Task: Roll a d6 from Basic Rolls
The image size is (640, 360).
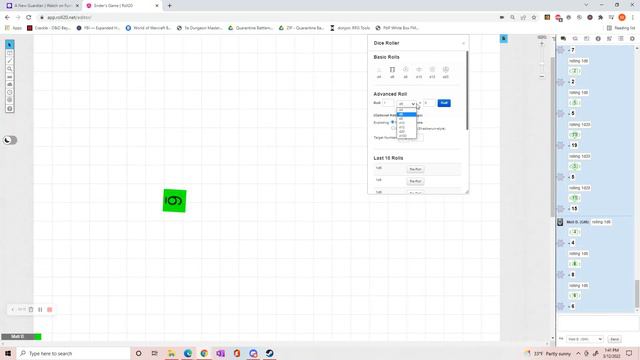Action: pyautogui.click(x=392, y=72)
